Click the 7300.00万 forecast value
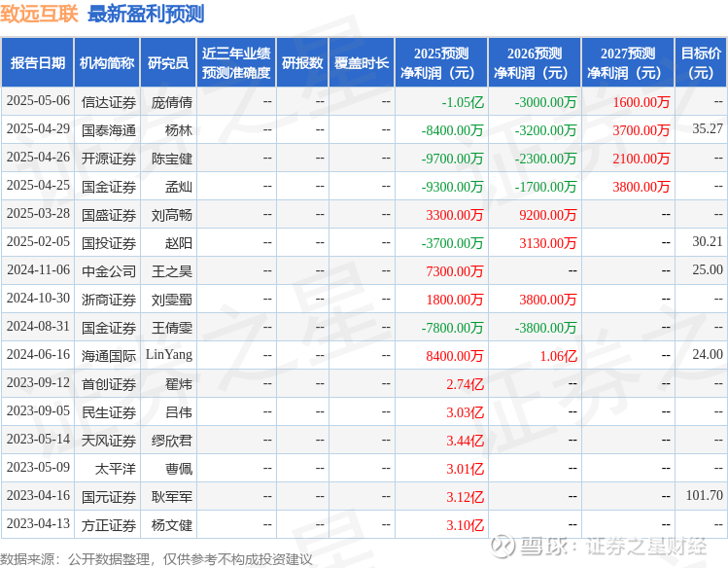728x568 pixels. point(455,271)
